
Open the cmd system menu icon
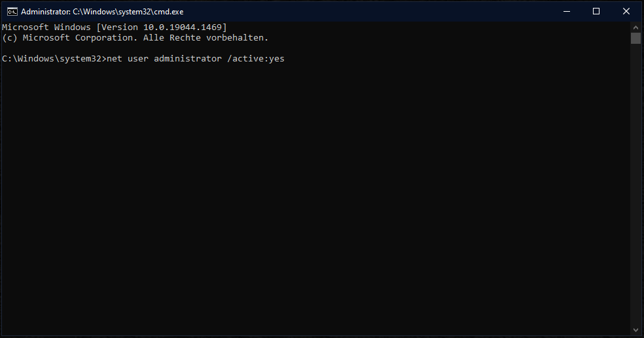tap(11, 11)
